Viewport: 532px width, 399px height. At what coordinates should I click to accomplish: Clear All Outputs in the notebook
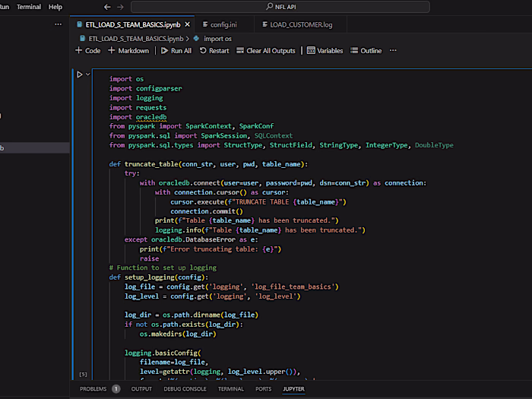(265, 51)
